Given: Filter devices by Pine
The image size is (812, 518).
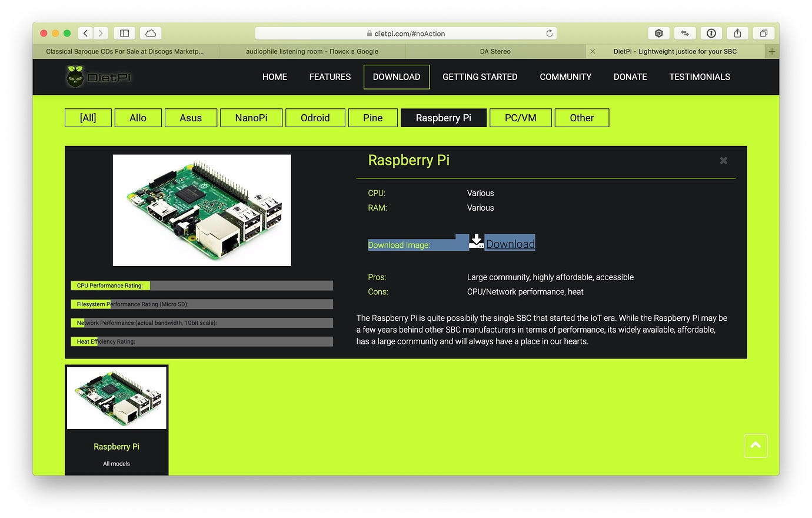Looking at the screenshot, I should [373, 118].
